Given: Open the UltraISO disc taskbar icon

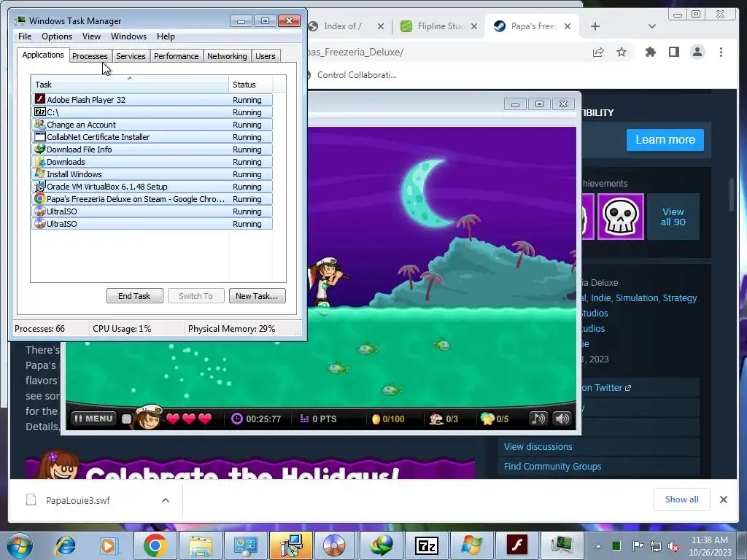Looking at the screenshot, I should point(334,545).
